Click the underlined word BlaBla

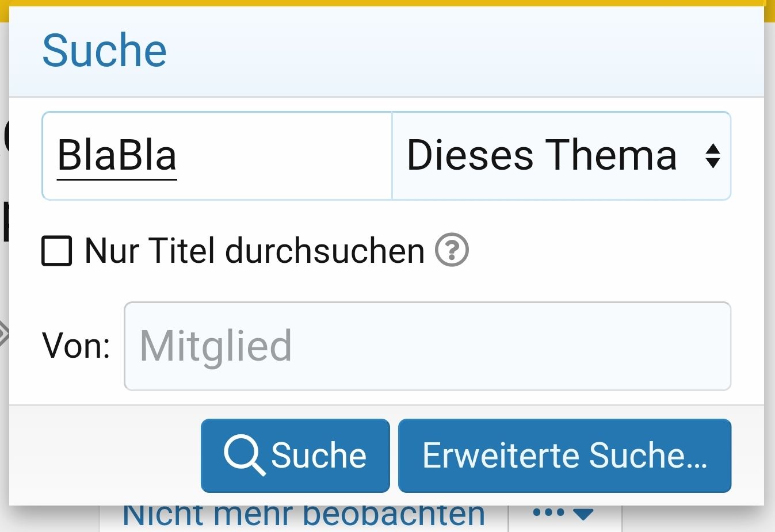point(117,156)
